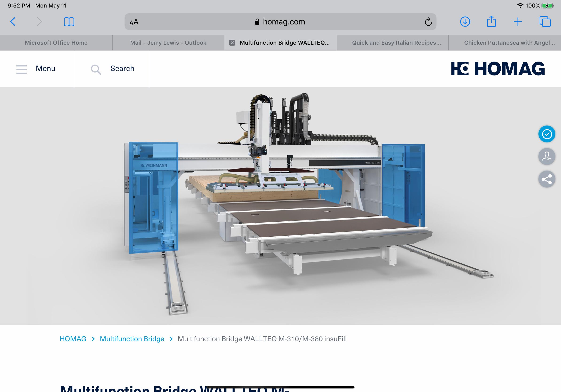
Task: Tap the Safari share sheet icon
Action: click(x=491, y=22)
